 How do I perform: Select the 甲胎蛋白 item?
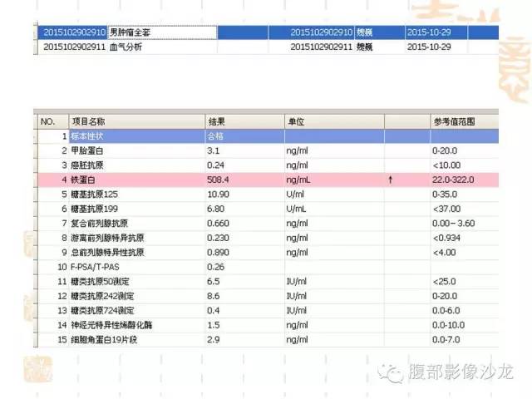click(86, 150)
